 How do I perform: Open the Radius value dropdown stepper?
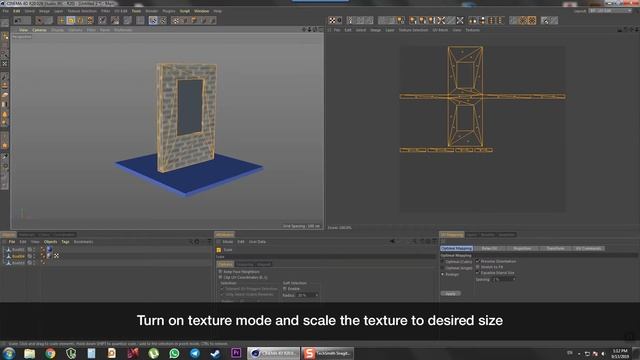[x=317, y=295]
